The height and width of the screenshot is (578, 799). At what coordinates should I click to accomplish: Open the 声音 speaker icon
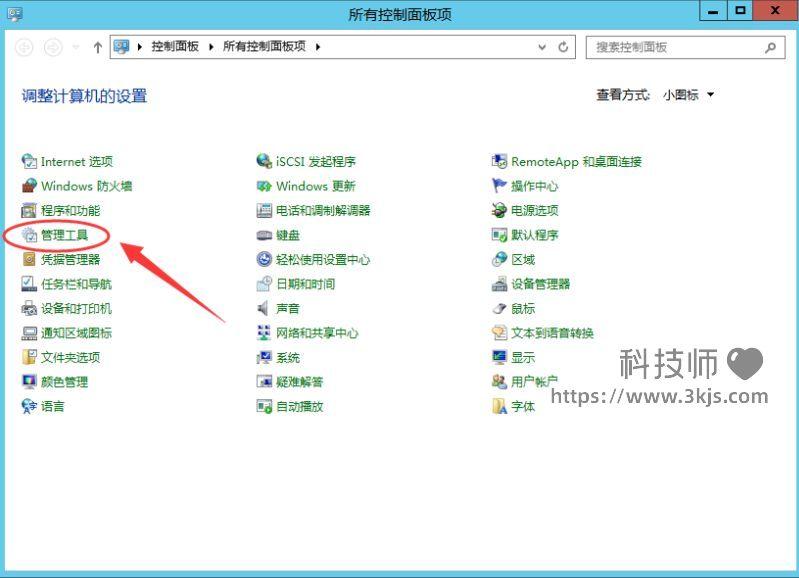point(264,308)
